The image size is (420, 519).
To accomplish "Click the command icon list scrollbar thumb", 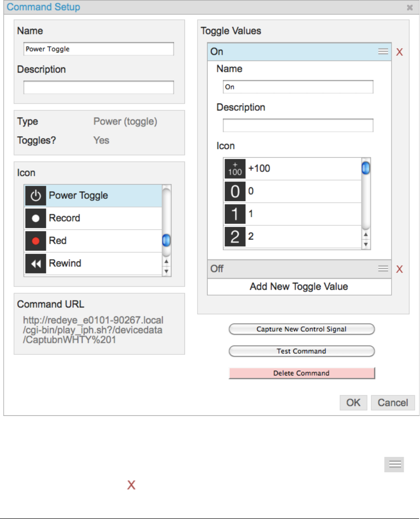I will pyautogui.click(x=166, y=240).
